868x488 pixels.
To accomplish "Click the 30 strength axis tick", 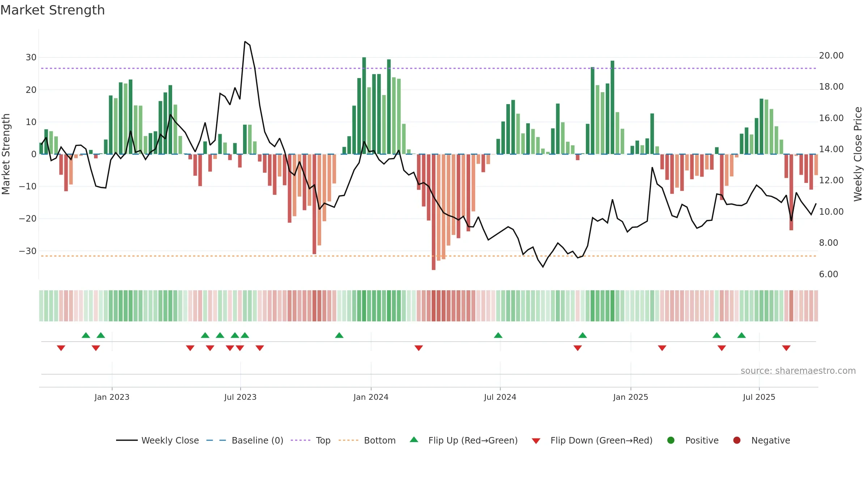I will tap(31, 57).
